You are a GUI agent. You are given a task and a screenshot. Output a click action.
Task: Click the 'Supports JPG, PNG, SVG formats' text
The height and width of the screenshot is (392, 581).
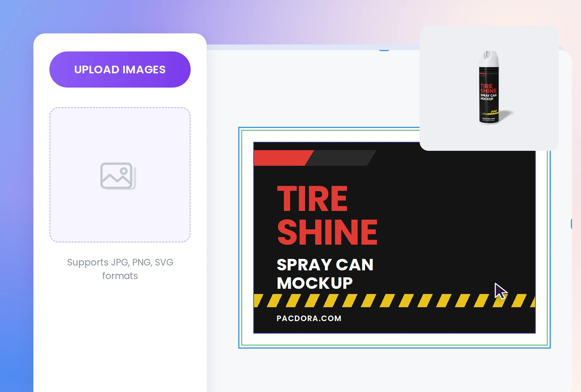coord(120,269)
